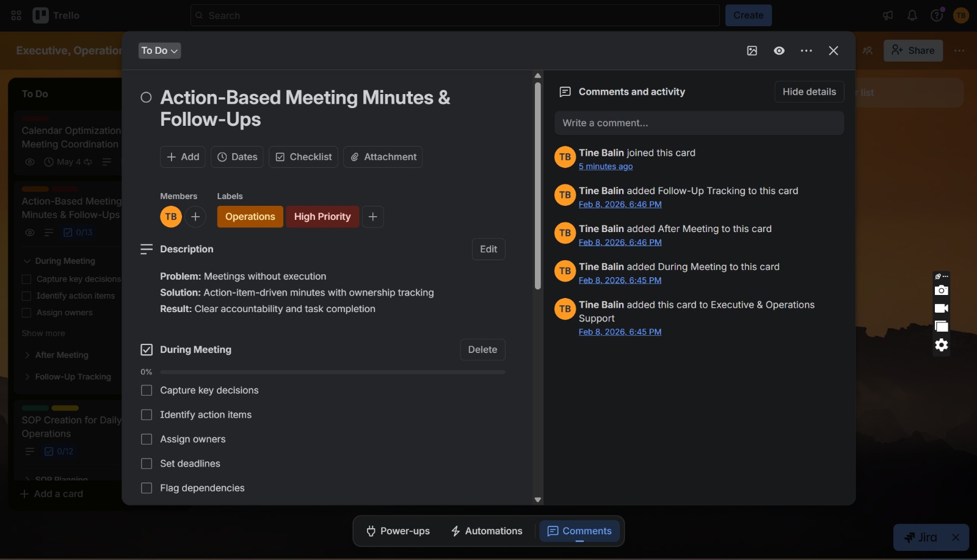Open the app switcher grid icon
This screenshot has height=560, width=977.
coord(16,15)
